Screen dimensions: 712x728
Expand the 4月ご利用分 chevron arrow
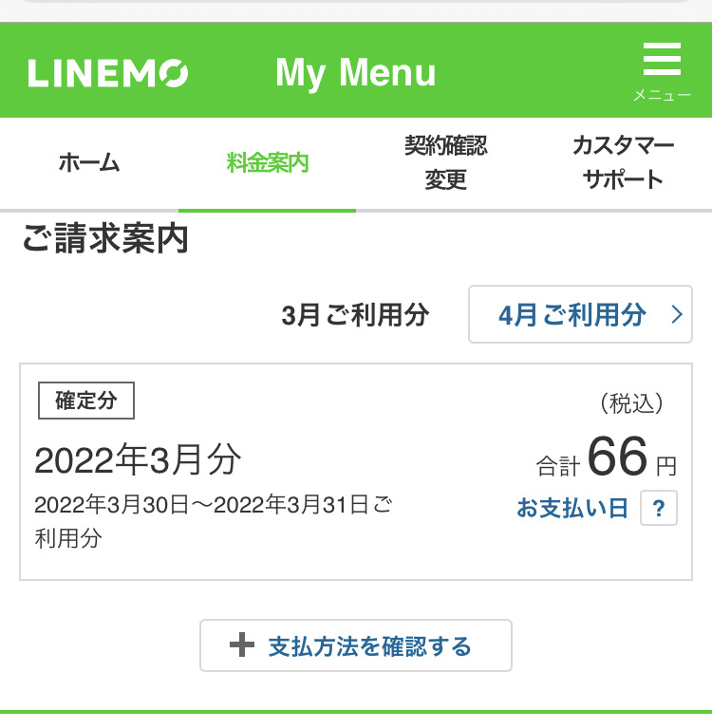pyautogui.click(x=676, y=315)
